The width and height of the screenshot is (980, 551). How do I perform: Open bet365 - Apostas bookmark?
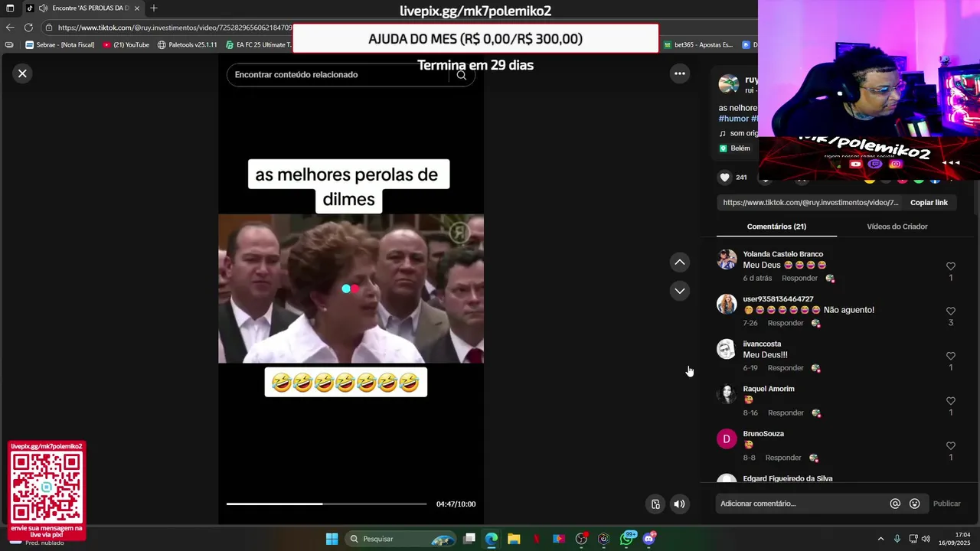[697, 44]
